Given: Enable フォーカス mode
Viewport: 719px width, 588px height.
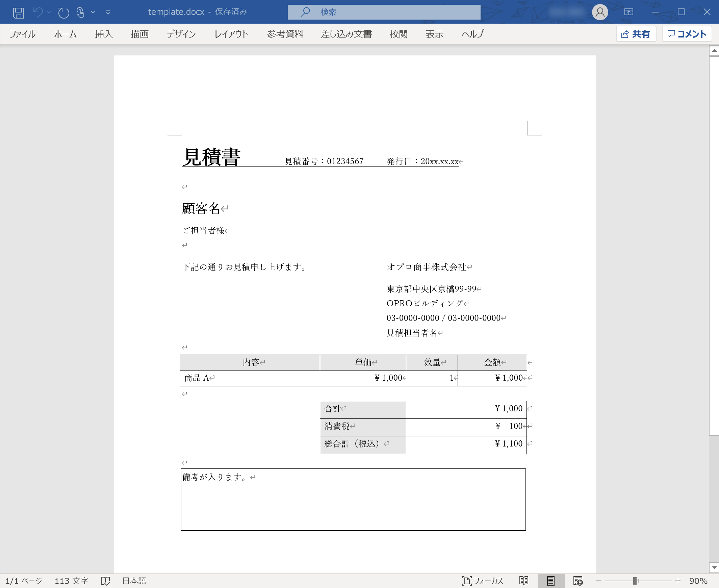Looking at the screenshot, I should [x=483, y=581].
